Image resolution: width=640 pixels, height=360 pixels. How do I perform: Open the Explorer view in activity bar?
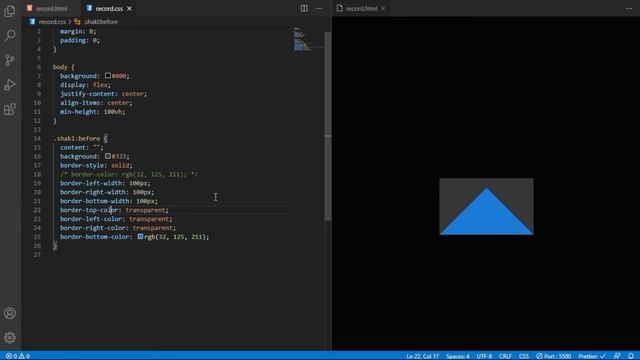(x=10, y=11)
